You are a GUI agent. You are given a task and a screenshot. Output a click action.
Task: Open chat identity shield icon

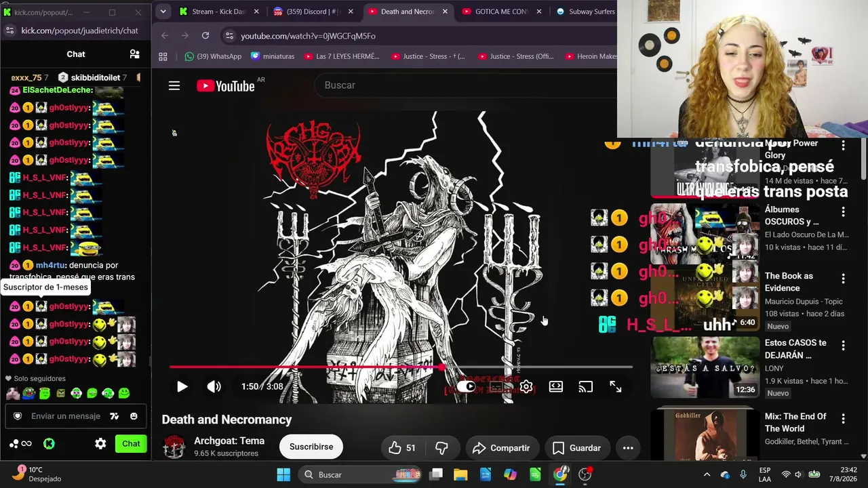[18, 416]
